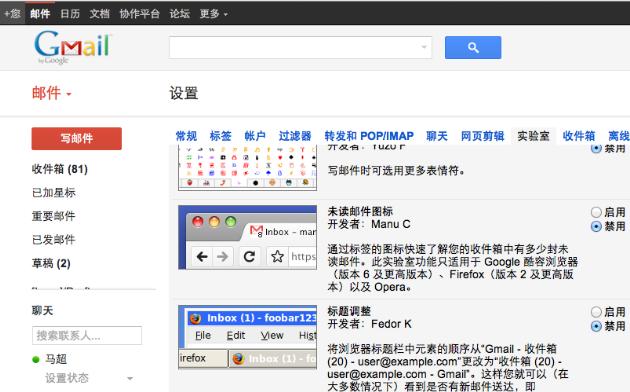
Task: Click the 标题调整 lab title
Action: click(349, 311)
